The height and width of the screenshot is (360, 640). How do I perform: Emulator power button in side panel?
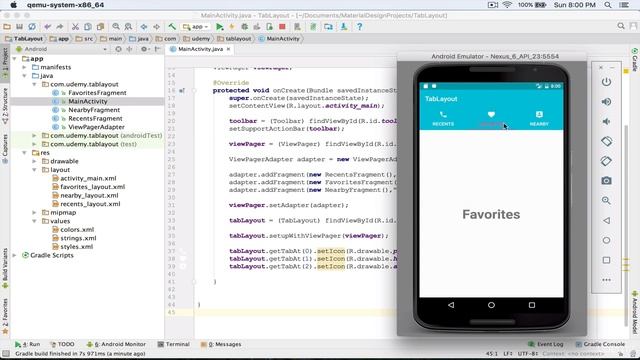(x=606, y=82)
